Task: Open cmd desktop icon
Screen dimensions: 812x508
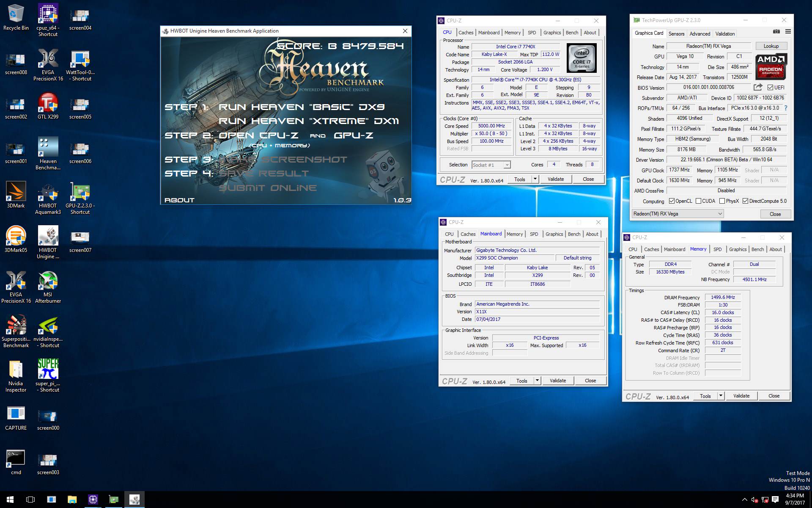Action: 16,462
